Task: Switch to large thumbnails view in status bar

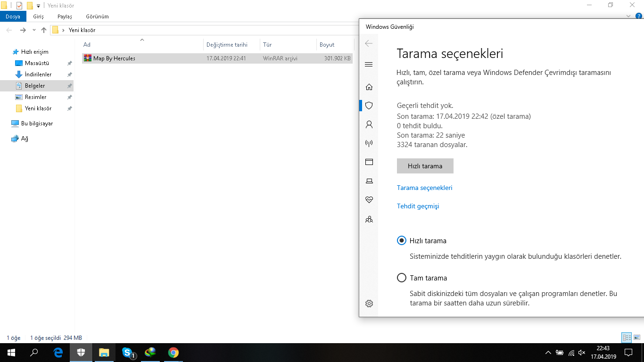Action: (x=637, y=337)
